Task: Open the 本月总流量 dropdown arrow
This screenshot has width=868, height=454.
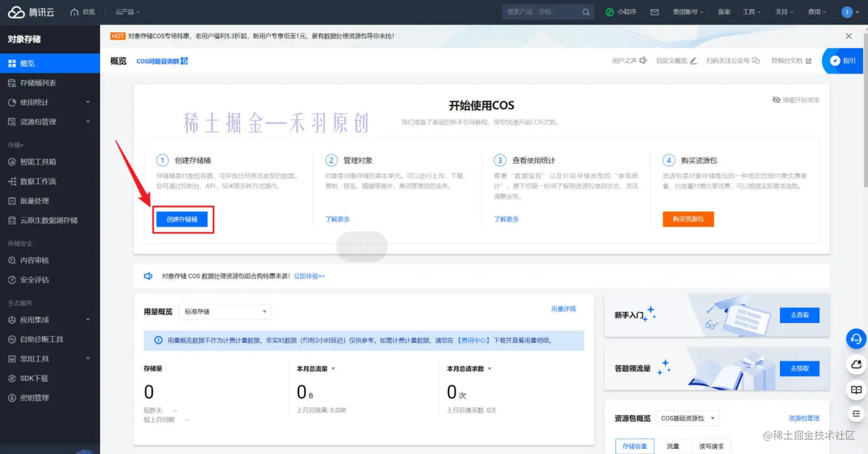Action: [x=333, y=369]
